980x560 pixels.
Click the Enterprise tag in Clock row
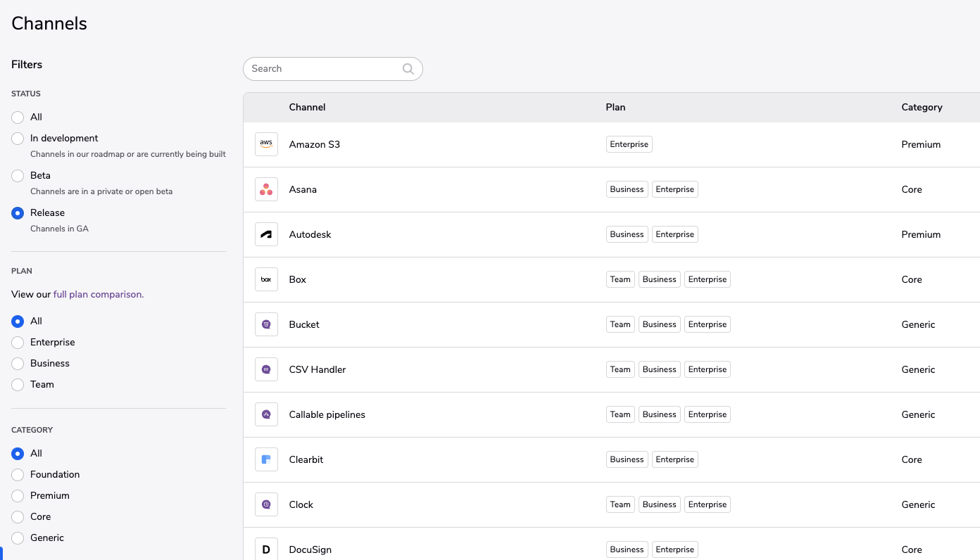(708, 504)
